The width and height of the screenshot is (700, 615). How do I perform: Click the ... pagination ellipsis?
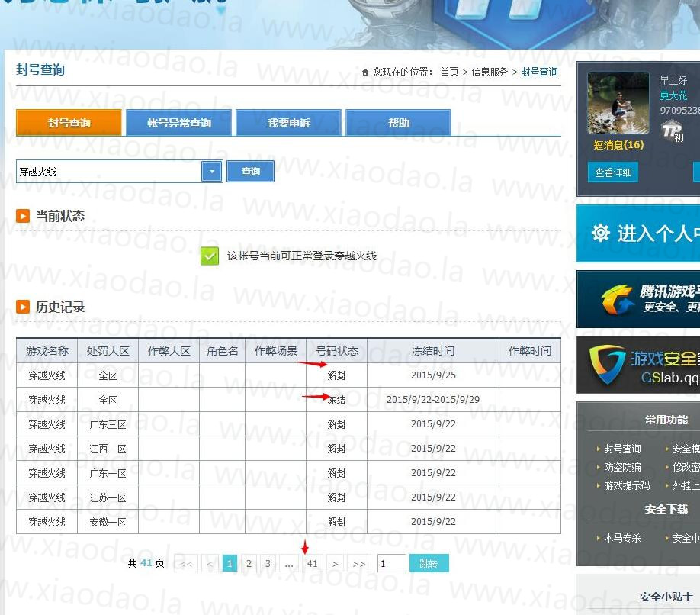(289, 564)
